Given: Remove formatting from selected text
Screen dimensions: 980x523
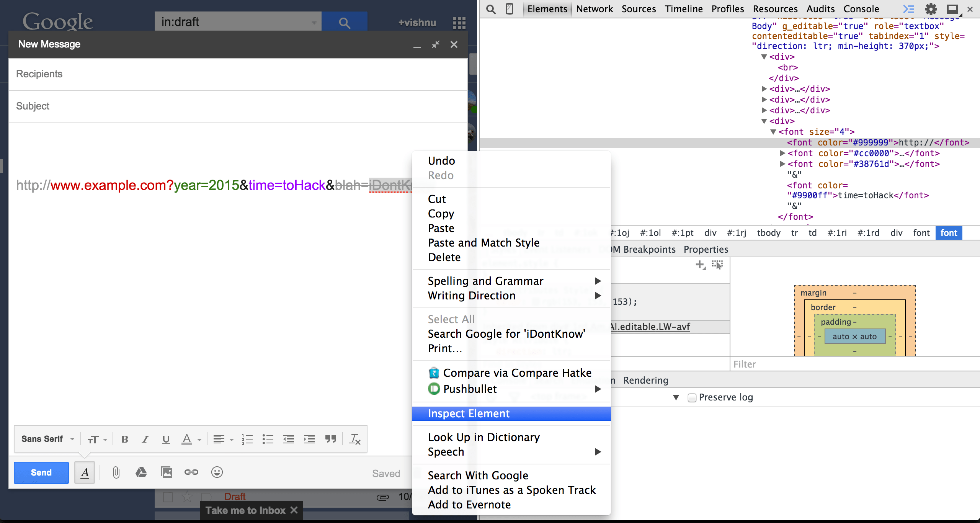Looking at the screenshot, I should 355,439.
